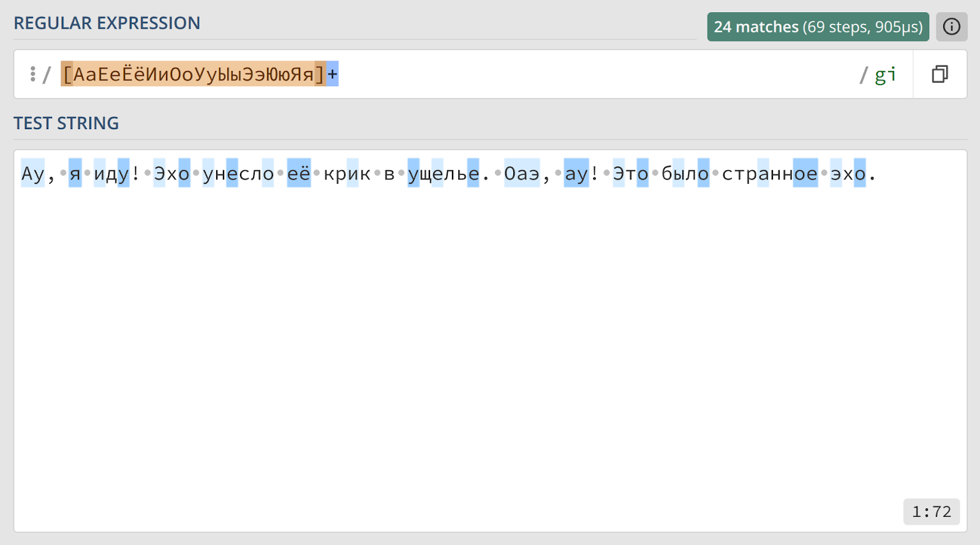The height and width of the screenshot is (545, 980).
Task: Click the opening bracket of the character class
Action: pos(67,74)
